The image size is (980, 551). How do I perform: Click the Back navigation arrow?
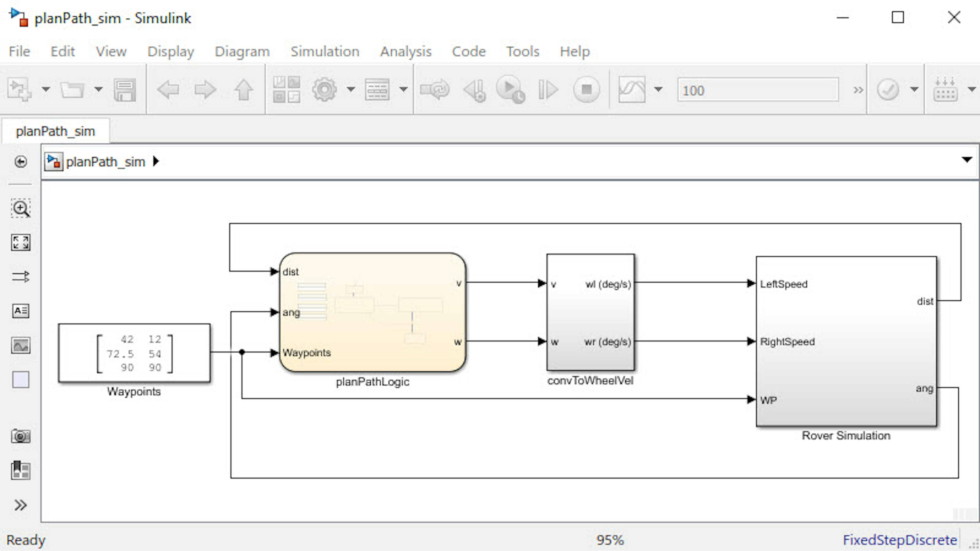(x=168, y=90)
